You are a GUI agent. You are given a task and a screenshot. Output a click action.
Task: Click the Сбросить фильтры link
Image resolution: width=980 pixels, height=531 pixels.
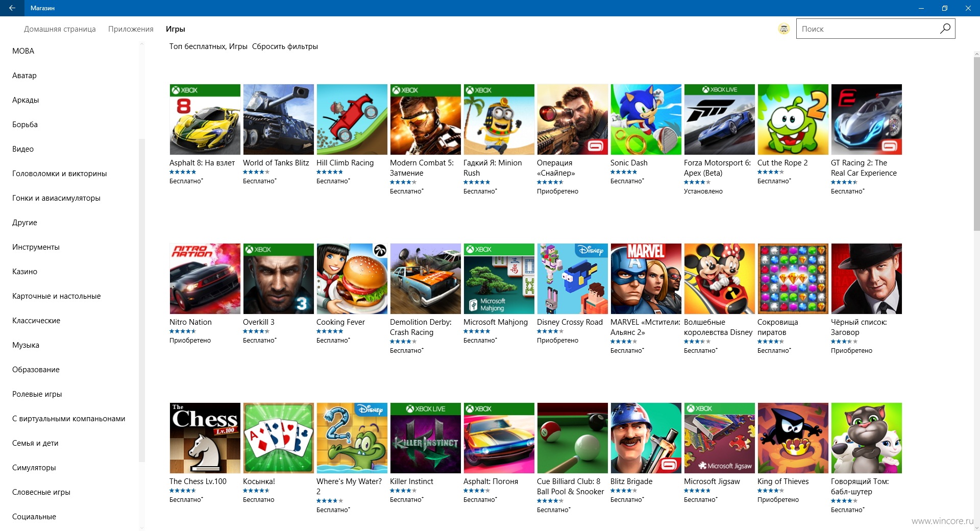[285, 46]
